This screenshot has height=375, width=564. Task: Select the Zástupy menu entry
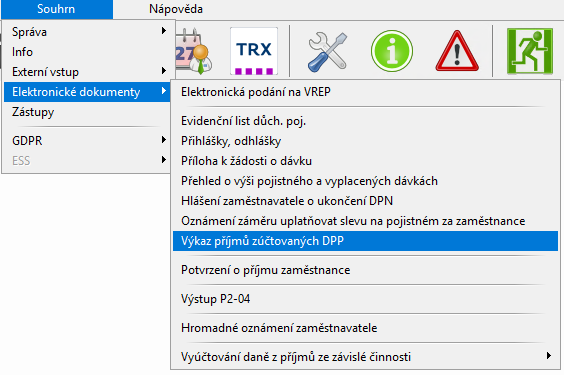click(x=87, y=112)
